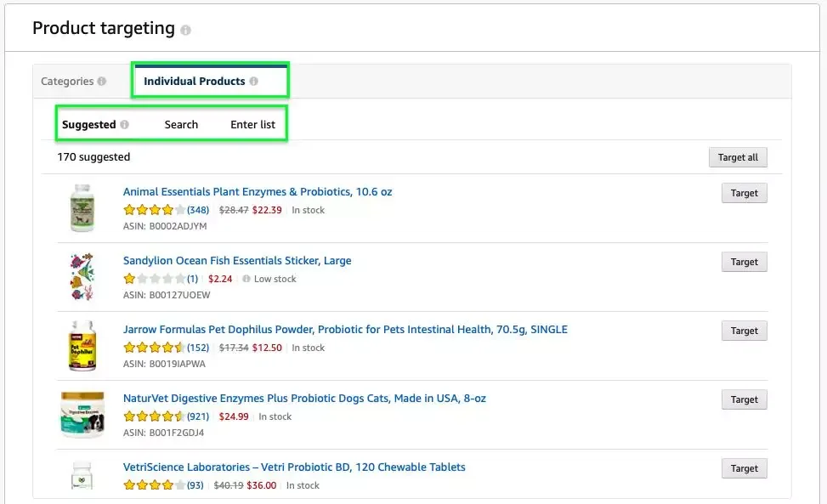Click star rating of NaturVet Digestive Enzymes
The height and width of the screenshot is (504, 827).
pyautogui.click(x=154, y=416)
